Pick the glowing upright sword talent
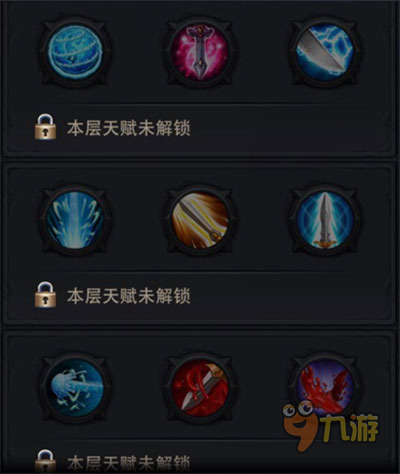The width and height of the screenshot is (400, 474). coord(324,220)
